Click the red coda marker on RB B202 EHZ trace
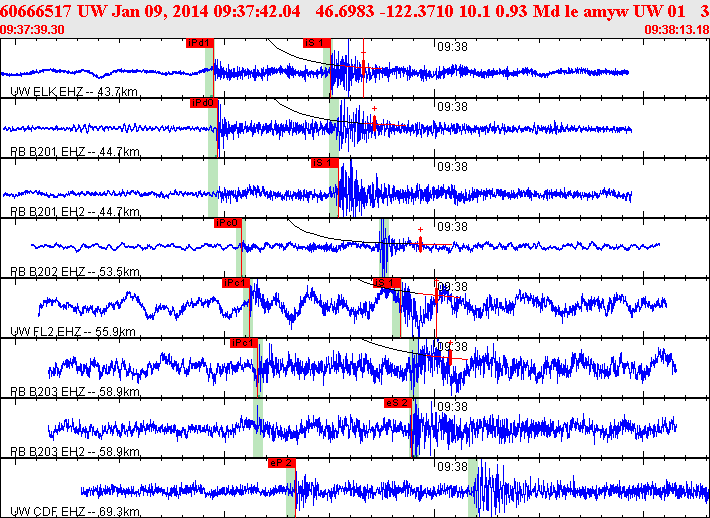This screenshot has height=518, width=710. click(x=420, y=243)
